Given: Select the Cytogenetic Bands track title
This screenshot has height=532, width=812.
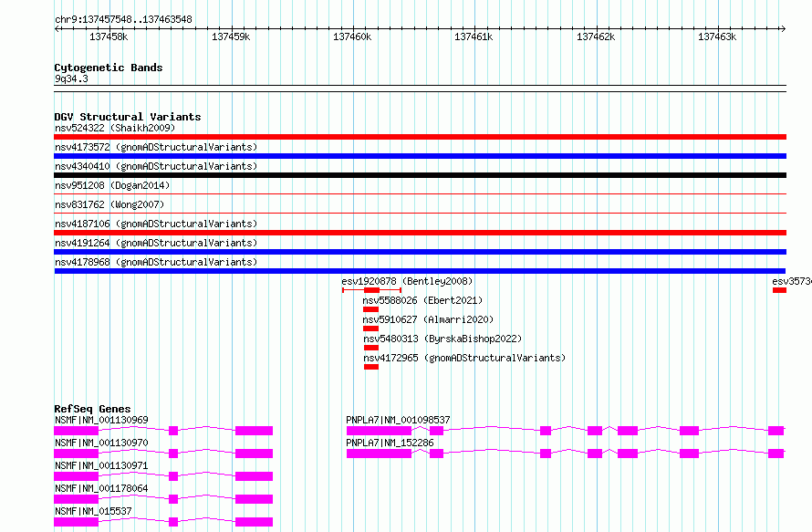Looking at the screenshot, I should coord(109,68).
